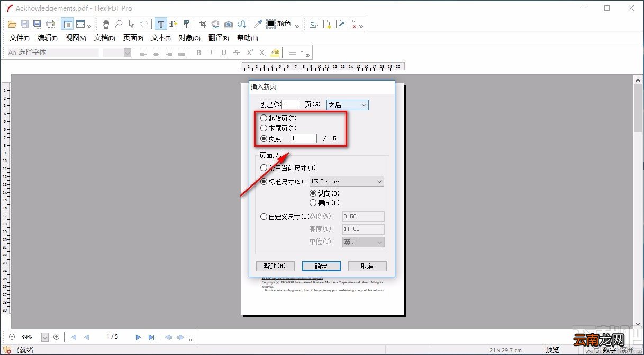Open the 页面(P) menu

coord(133,38)
